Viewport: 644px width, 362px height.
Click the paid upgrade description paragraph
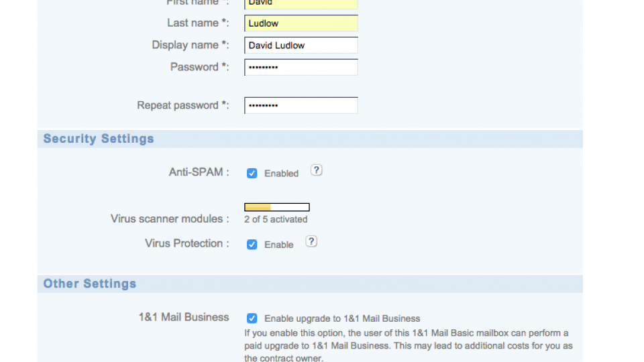point(409,346)
